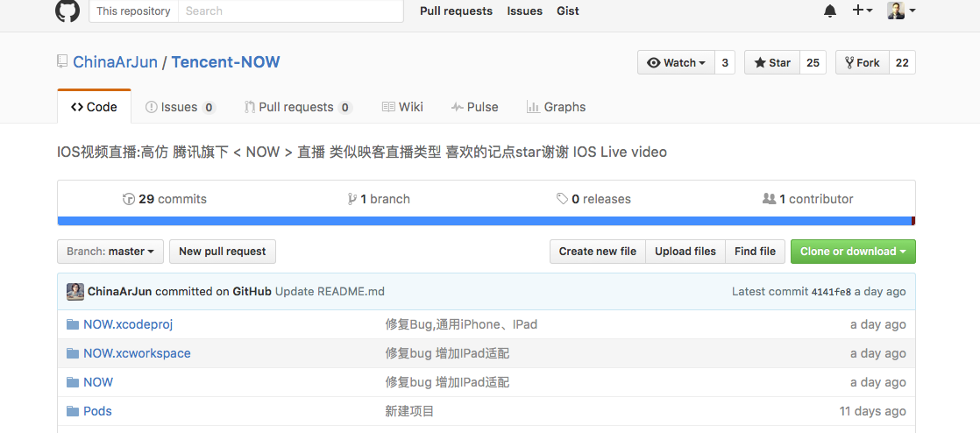Focus the repository Search field
The image size is (980, 433).
[x=291, y=11]
